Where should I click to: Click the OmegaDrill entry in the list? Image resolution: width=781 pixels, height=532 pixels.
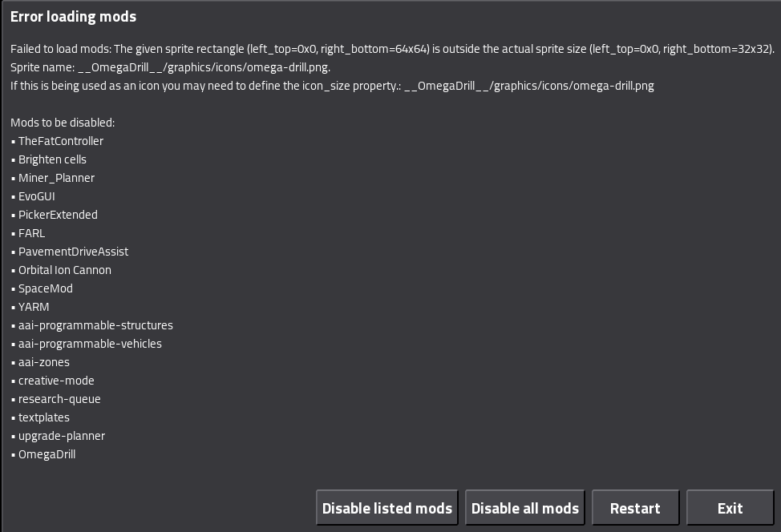47,453
